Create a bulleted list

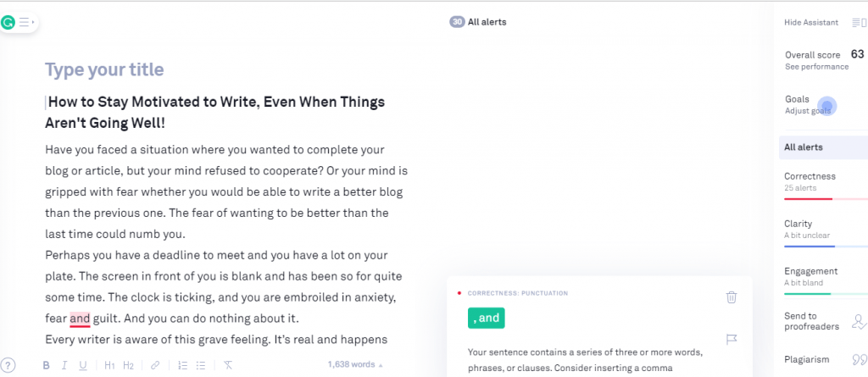(x=201, y=365)
